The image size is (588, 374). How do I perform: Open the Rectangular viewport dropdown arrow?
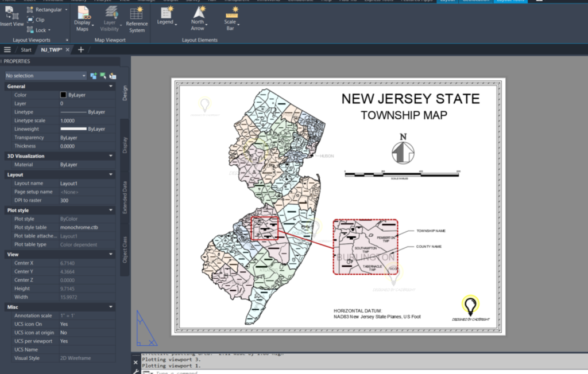65,9
